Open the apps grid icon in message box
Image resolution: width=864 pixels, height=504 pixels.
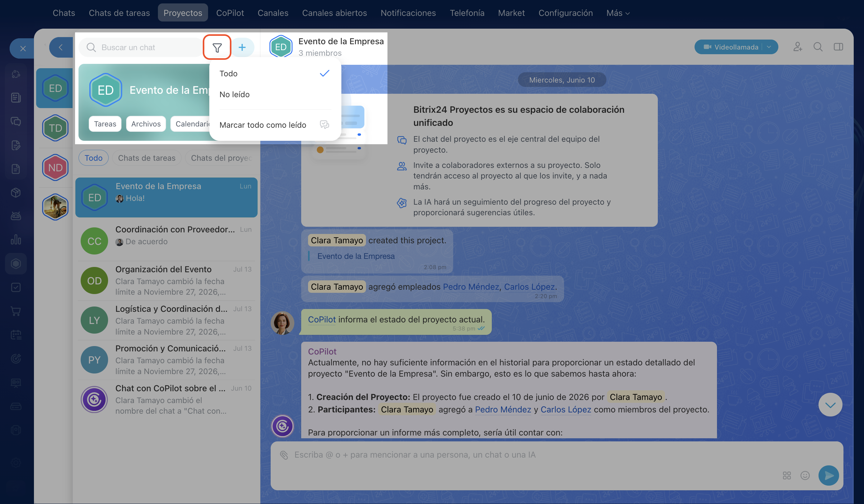[x=786, y=475]
